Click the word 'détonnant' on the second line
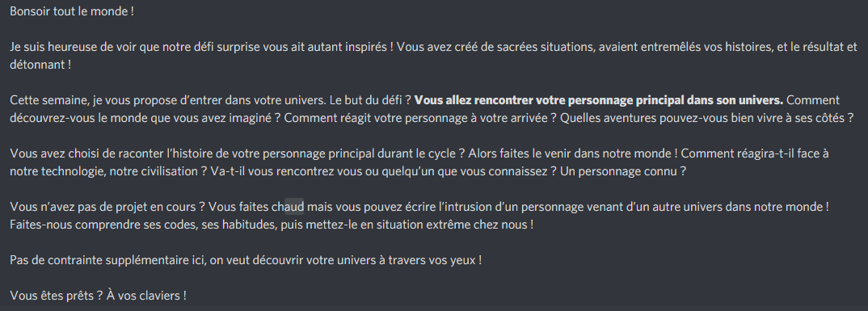Viewport: 868px width, 311px height. pos(36,65)
